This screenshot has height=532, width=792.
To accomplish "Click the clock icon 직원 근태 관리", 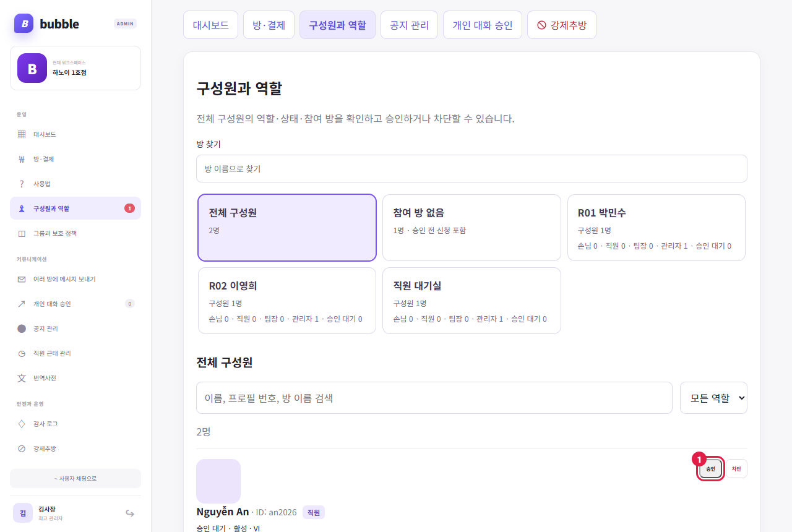I will click(x=22, y=353).
